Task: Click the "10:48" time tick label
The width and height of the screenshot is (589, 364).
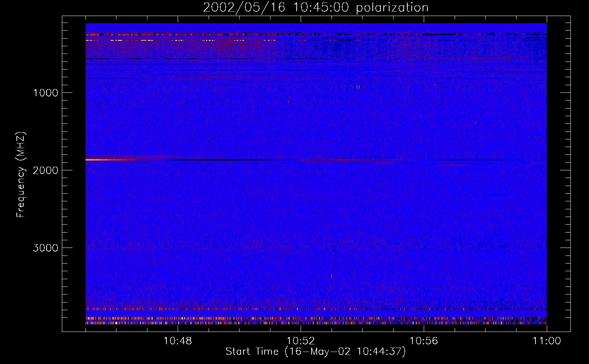Action: click(x=178, y=341)
